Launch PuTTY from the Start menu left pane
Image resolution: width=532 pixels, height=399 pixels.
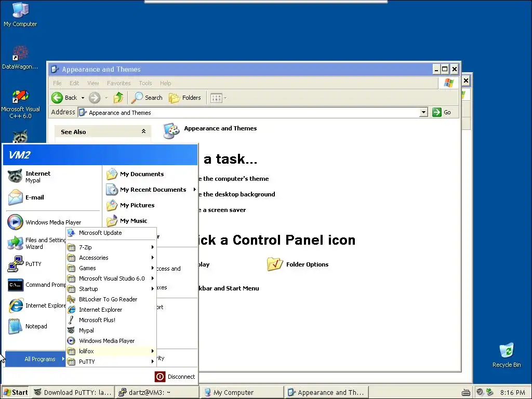[x=24, y=264]
